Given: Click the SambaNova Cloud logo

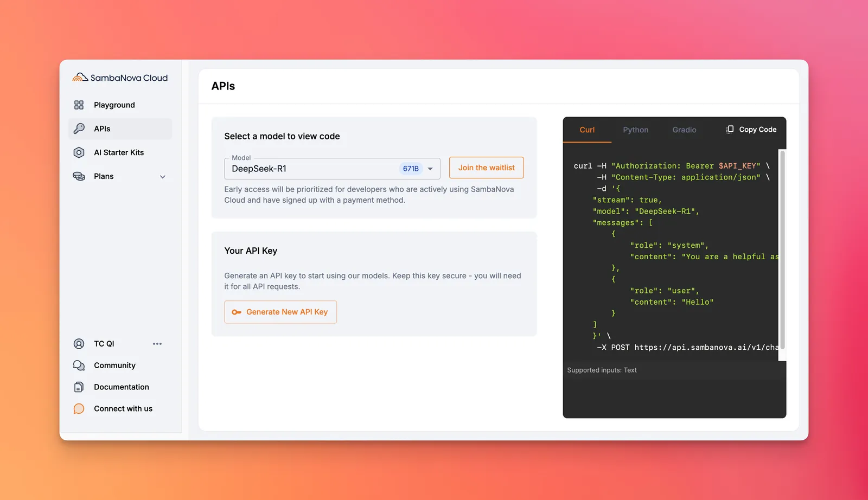Looking at the screenshot, I should (x=120, y=78).
